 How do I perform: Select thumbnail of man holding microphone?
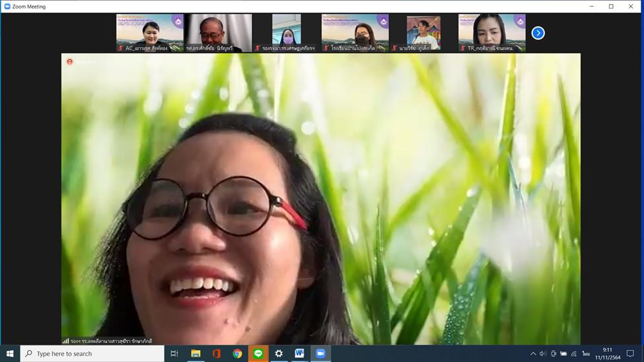[423, 33]
